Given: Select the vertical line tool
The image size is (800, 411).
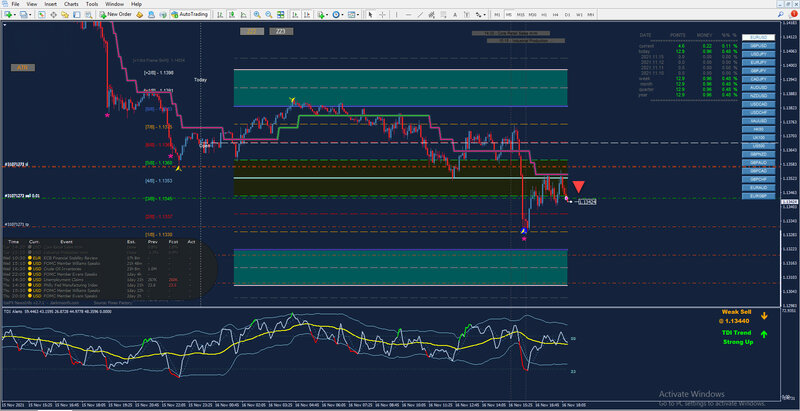Looking at the screenshot, I should tap(396, 14).
